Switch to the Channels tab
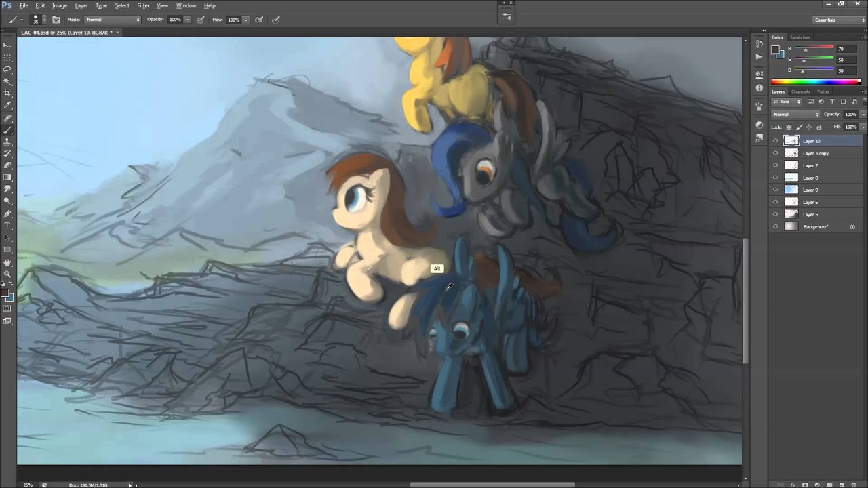The image size is (868, 488). pos(800,91)
